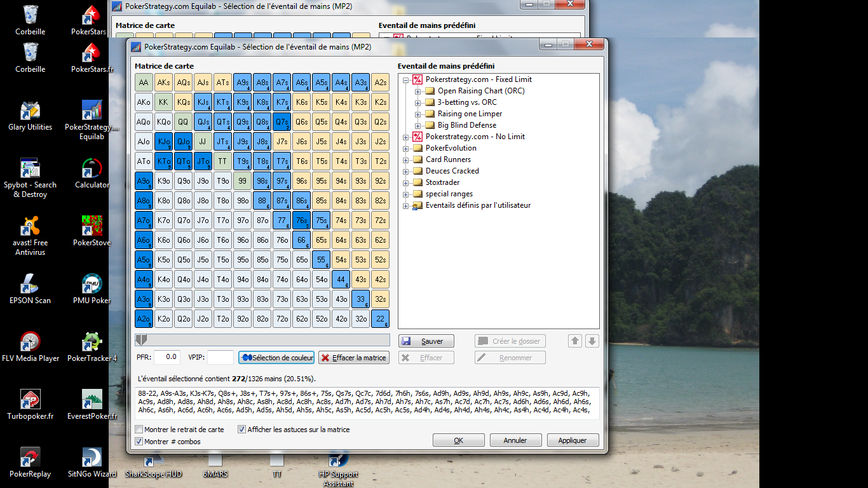This screenshot has width=868, height=488.
Task: Click the PFR input field
Action: (x=167, y=357)
